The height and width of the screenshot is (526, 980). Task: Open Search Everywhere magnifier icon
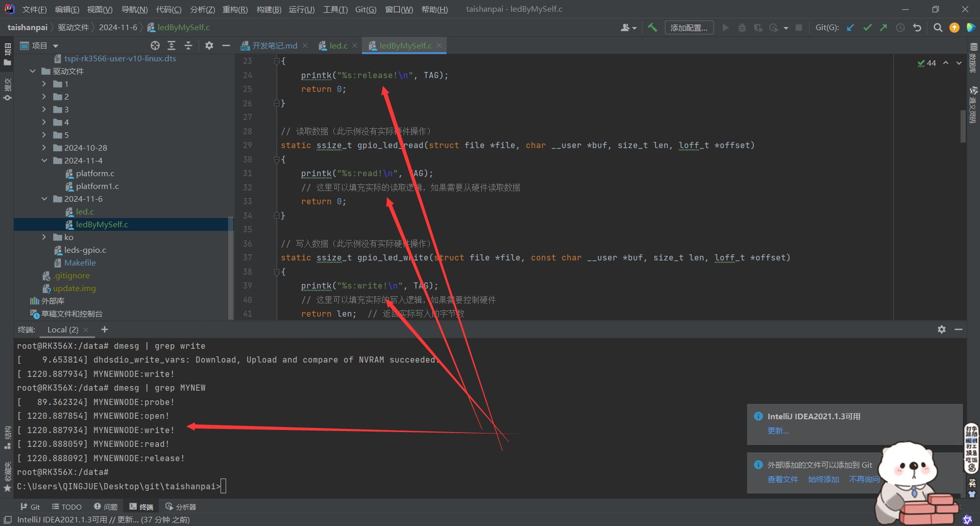pos(938,28)
